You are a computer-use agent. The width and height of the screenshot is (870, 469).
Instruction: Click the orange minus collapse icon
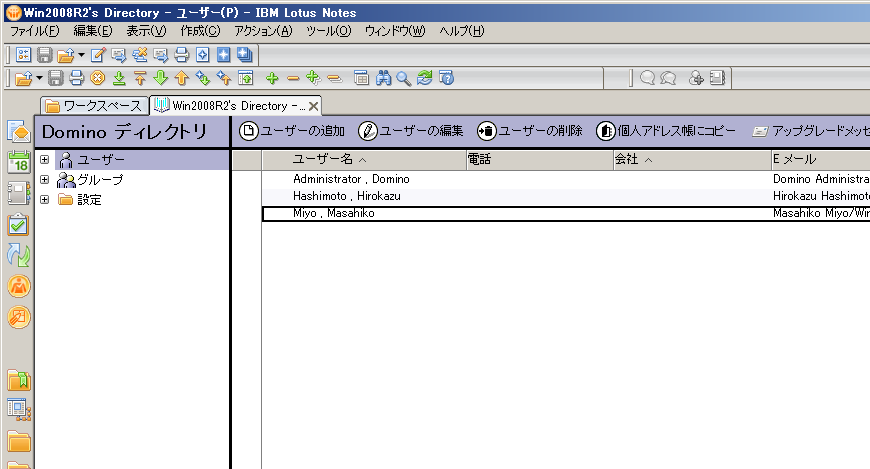click(293, 78)
